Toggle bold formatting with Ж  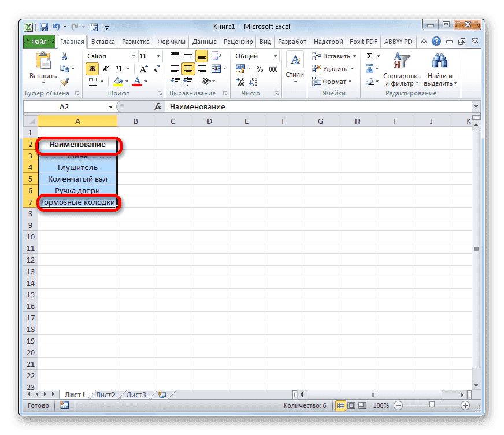(91, 68)
